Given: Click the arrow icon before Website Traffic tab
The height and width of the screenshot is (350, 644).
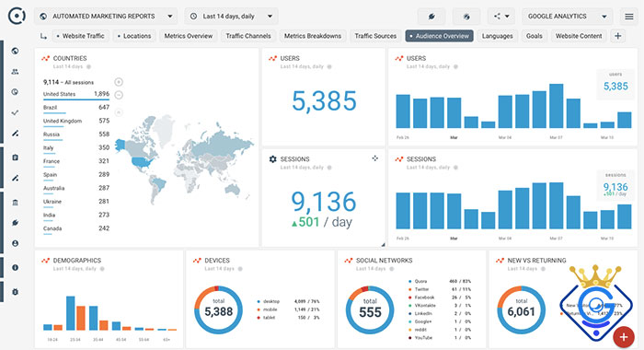Looking at the screenshot, I should (43, 36).
